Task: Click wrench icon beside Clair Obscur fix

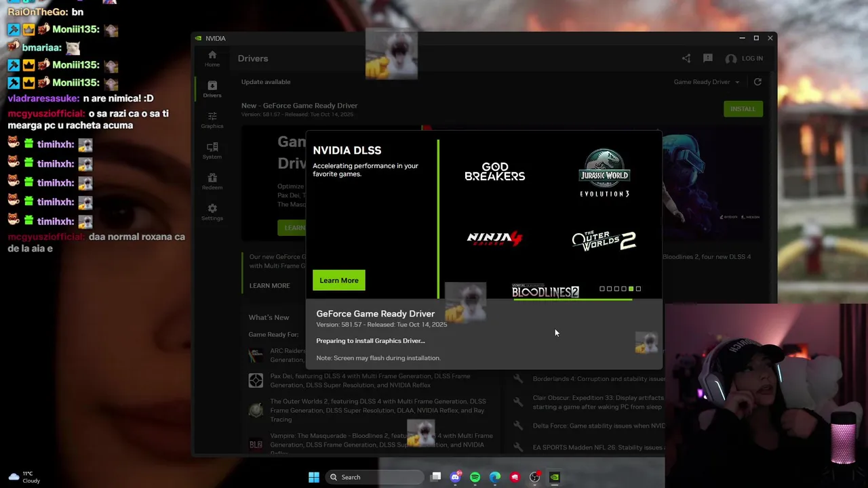Action: click(x=518, y=402)
